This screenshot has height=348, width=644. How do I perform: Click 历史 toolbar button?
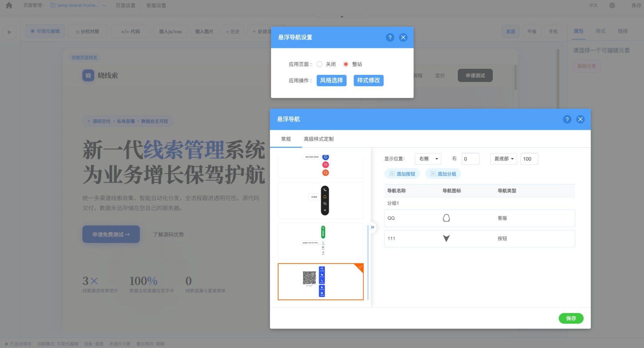click(233, 31)
